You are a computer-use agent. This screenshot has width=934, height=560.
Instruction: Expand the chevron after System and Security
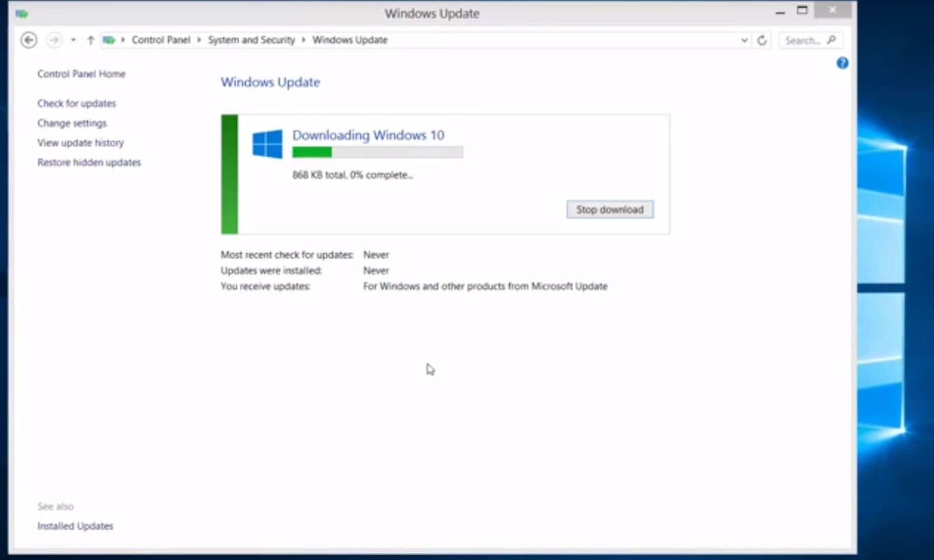(304, 40)
